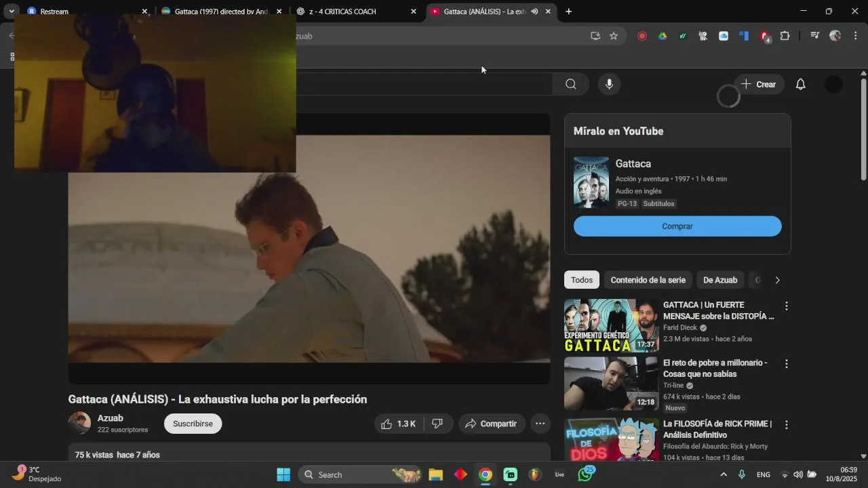Open volume control in system tray
Viewport: 868px width, 488px height.
click(x=797, y=474)
